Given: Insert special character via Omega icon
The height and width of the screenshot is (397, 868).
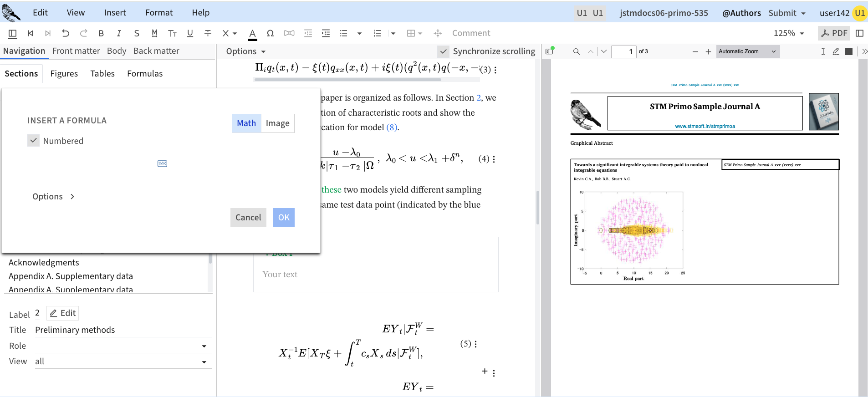Looking at the screenshot, I should 270,33.
